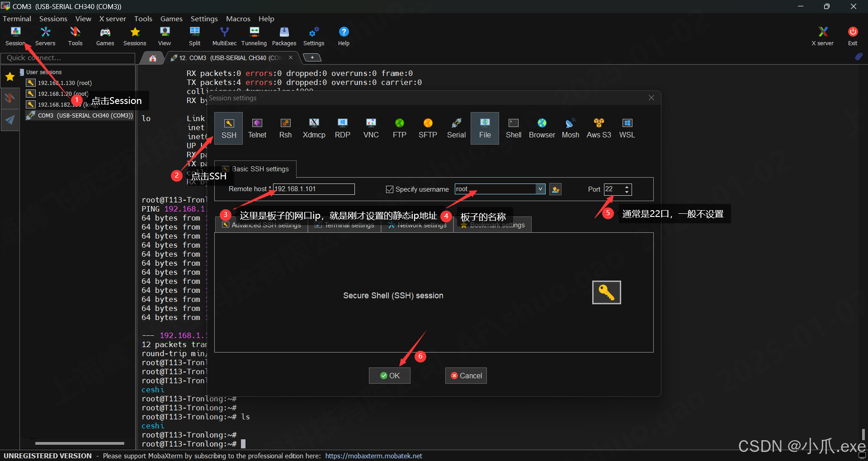Open the View menu

[x=83, y=19]
